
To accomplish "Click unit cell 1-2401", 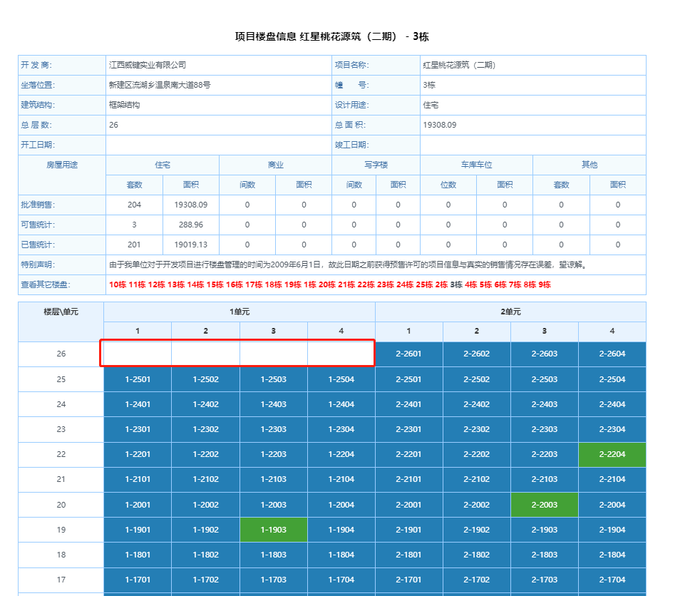I will (x=138, y=404).
